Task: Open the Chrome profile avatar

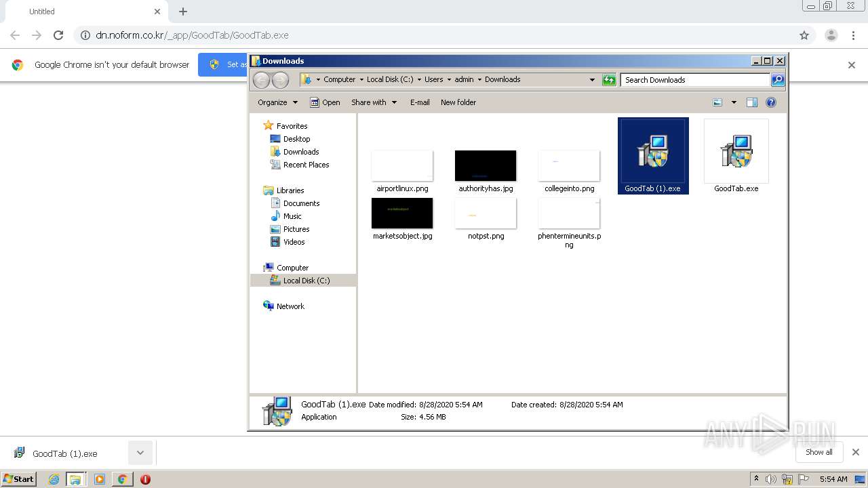Action: pyautogui.click(x=831, y=35)
